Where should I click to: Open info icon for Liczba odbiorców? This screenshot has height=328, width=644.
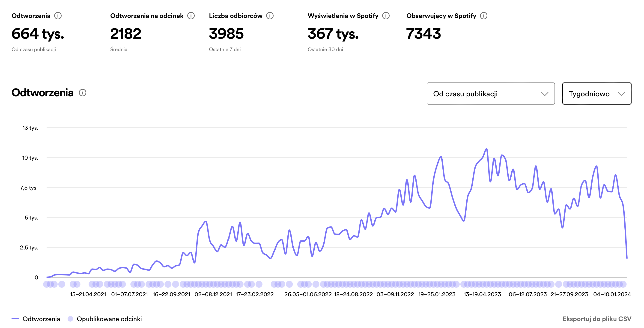point(270,16)
